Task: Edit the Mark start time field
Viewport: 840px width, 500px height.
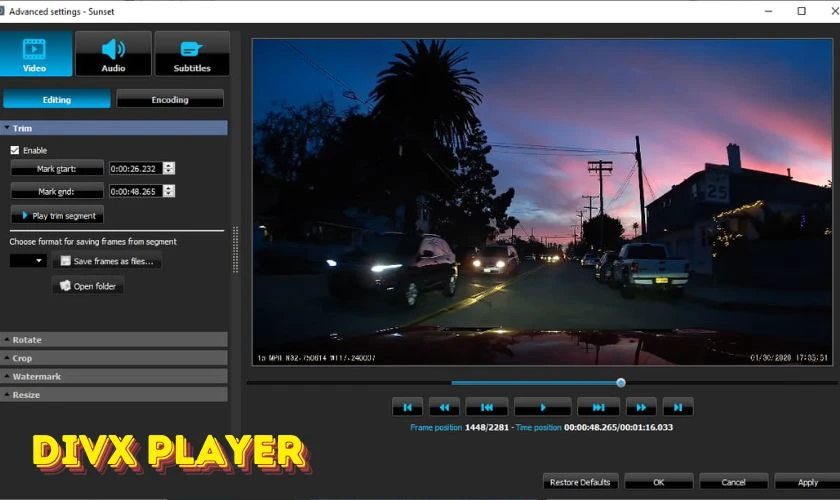Action: (x=136, y=168)
